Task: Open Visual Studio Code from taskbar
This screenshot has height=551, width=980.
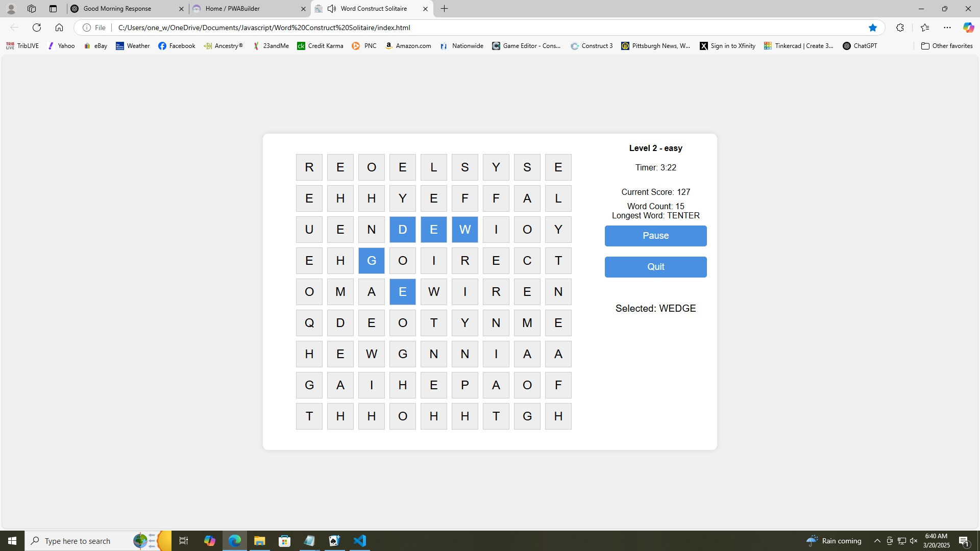Action: pyautogui.click(x=360, y=541)
